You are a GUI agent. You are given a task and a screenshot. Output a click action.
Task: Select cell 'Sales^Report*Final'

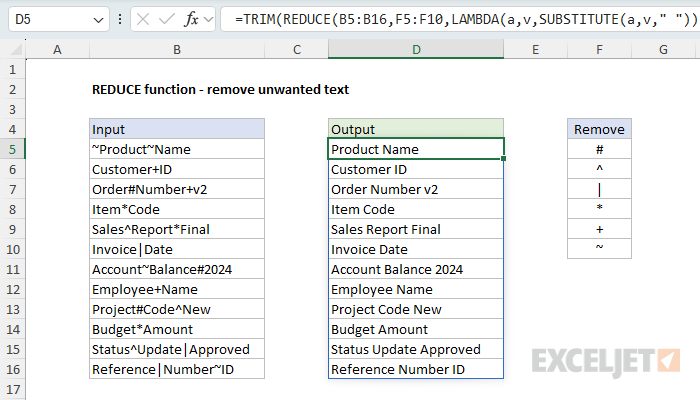click(x=177, y=229)
